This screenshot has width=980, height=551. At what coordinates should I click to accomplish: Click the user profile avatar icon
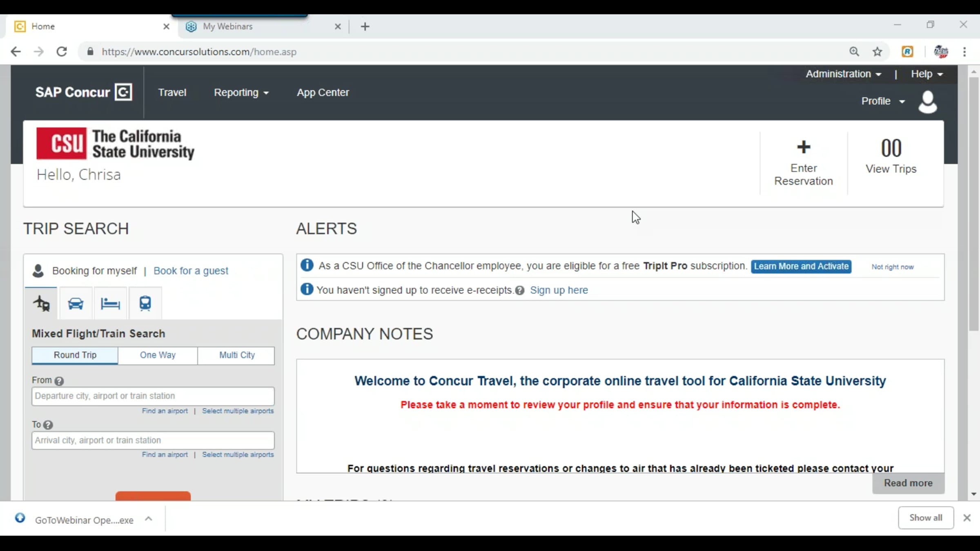928,102
